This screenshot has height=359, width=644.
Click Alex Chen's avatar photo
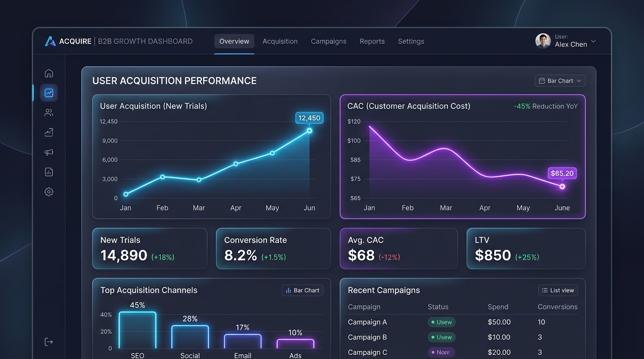pyautogui.click(x=543, y=41)
